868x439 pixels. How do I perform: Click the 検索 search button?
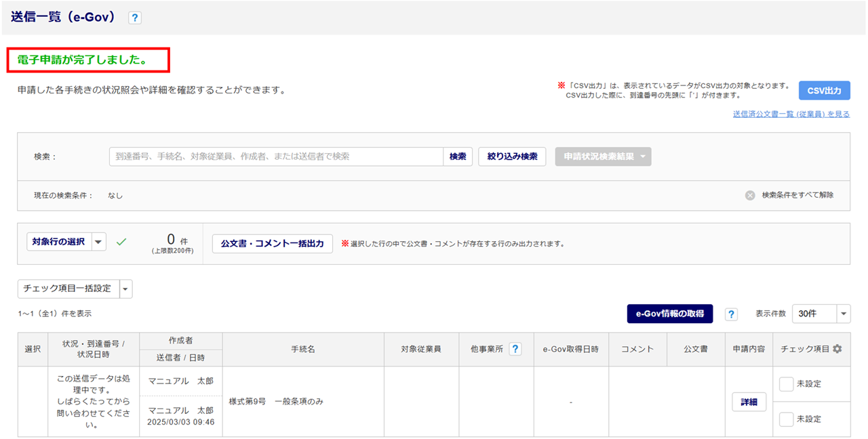[x=458, y=156]
